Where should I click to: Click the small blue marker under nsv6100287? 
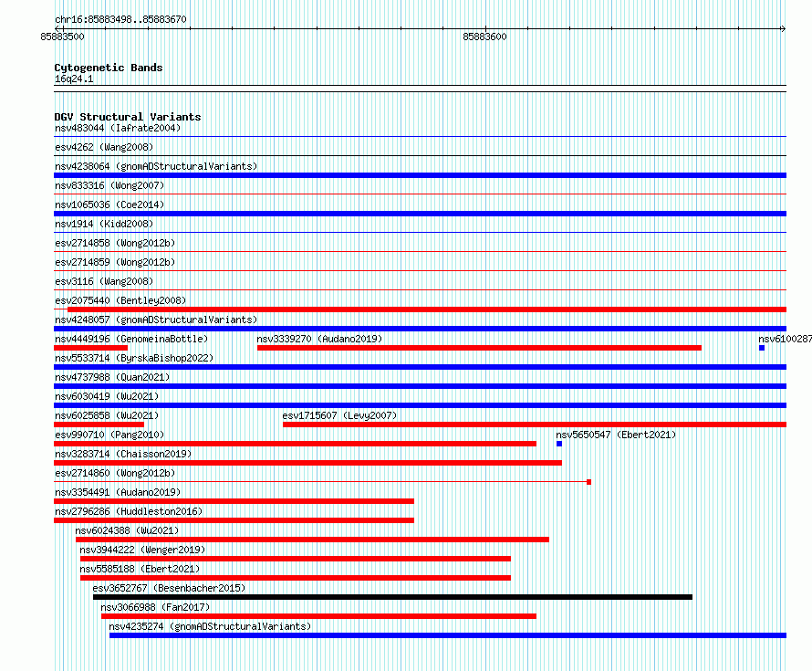(x=762, y=348)
